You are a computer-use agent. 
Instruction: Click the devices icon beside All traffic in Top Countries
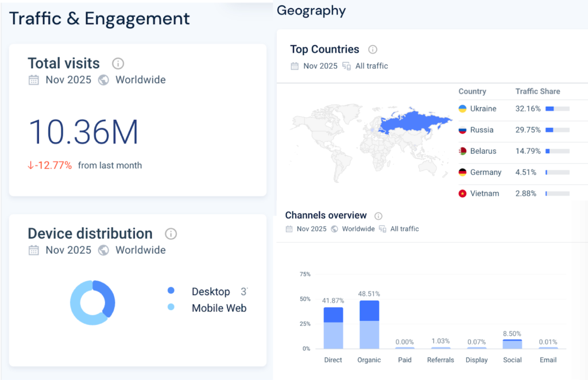click(346, 66)
